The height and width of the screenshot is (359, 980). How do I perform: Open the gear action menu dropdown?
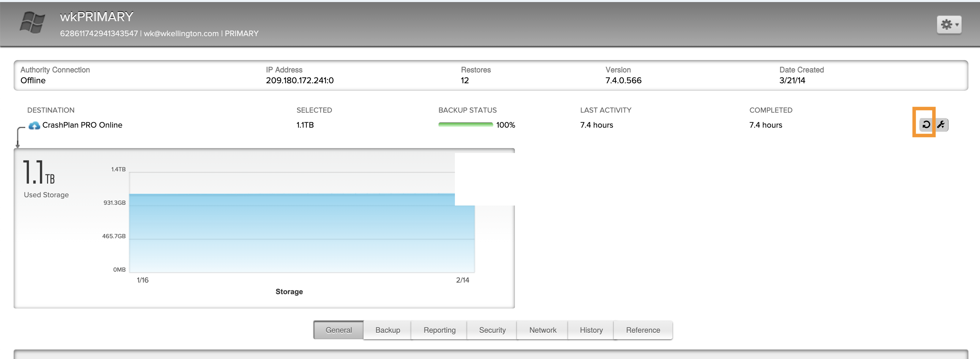click(x=949, y=25)
